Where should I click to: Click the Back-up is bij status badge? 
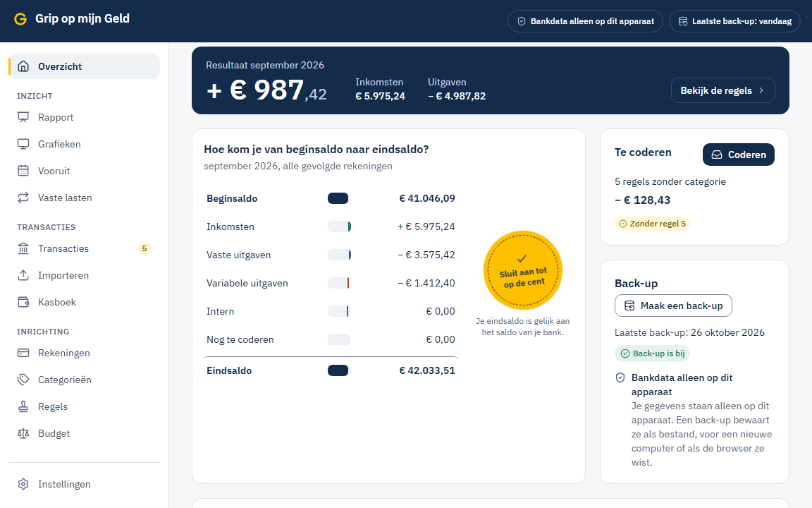[x=653, y=353]
